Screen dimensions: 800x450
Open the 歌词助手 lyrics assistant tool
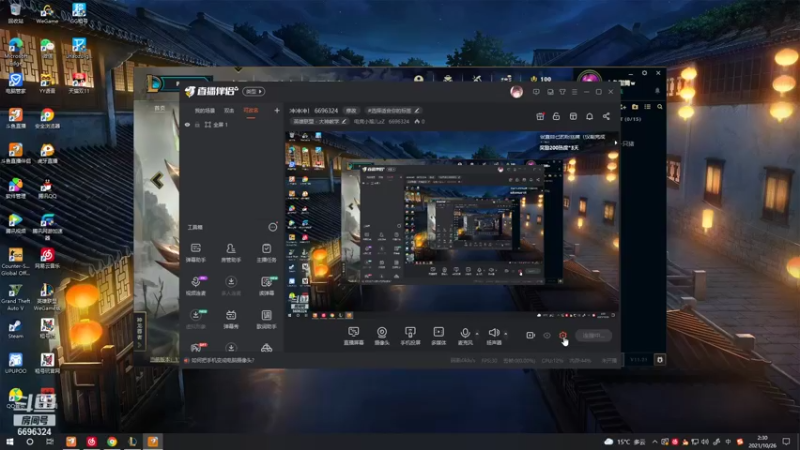pyautogui.click(x=266, y=319)
